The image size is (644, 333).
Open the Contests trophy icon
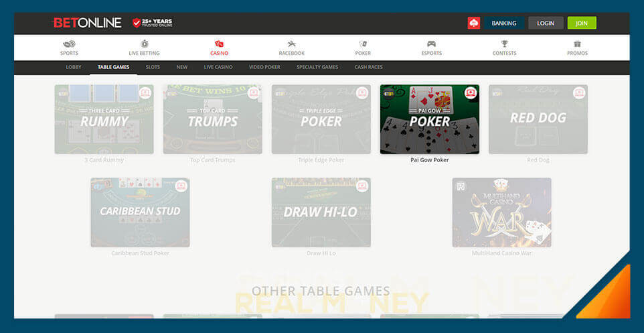tap(504, 44)
